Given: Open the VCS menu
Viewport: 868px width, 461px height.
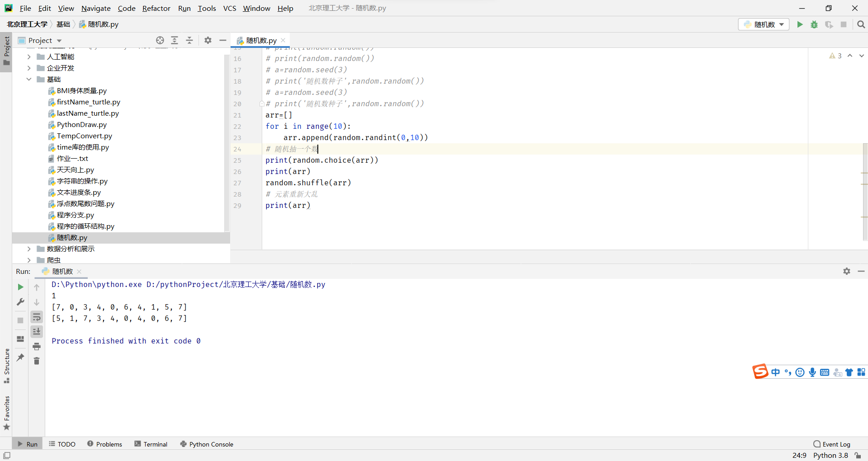Looking at the screenshot, I should click(x=230, y=8).
